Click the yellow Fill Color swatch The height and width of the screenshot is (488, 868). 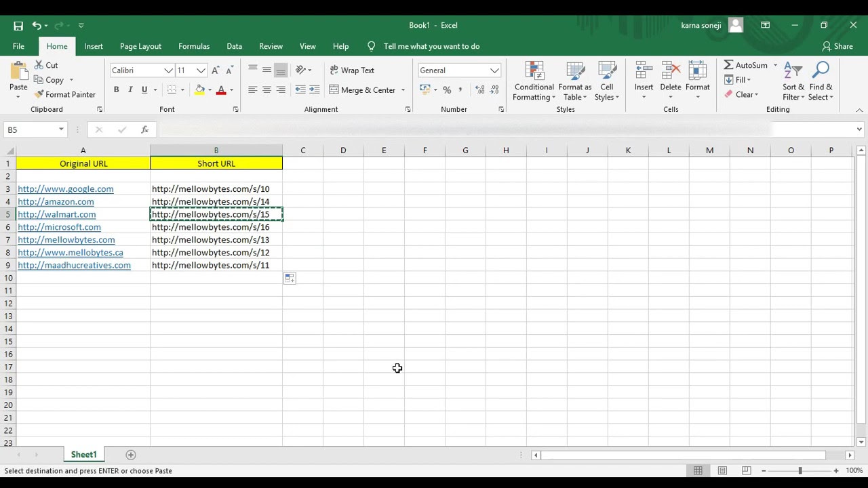(x=199, y=89)
